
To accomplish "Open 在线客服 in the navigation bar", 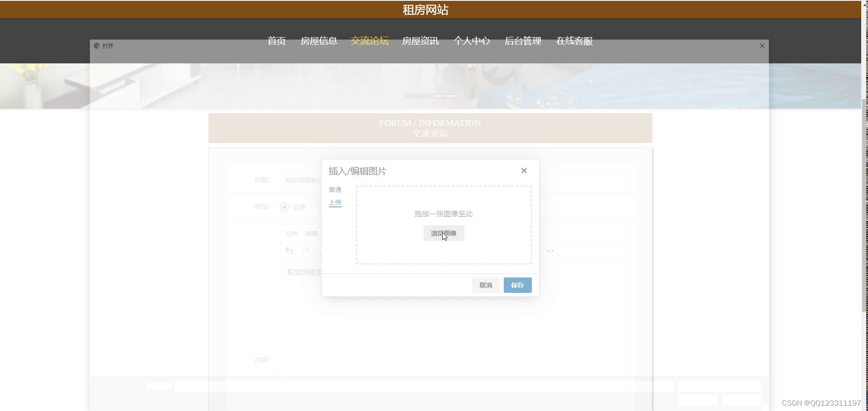I will coord(574,41).
